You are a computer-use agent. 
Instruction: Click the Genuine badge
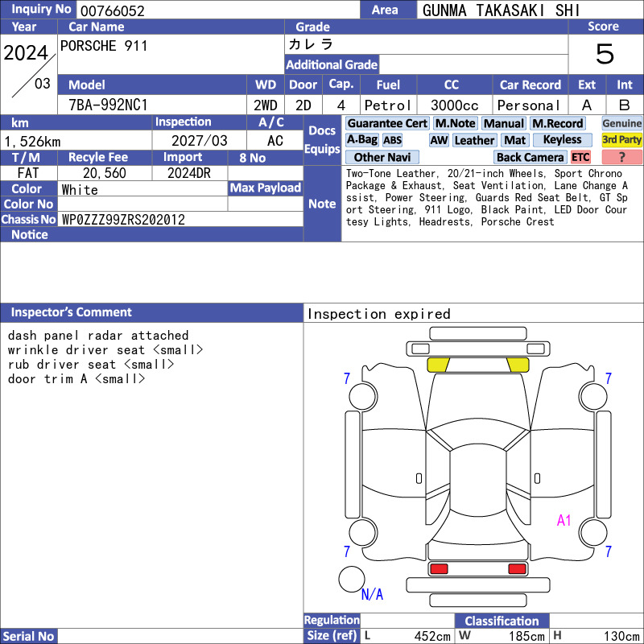pyautogui.click(x=621, y=123)
